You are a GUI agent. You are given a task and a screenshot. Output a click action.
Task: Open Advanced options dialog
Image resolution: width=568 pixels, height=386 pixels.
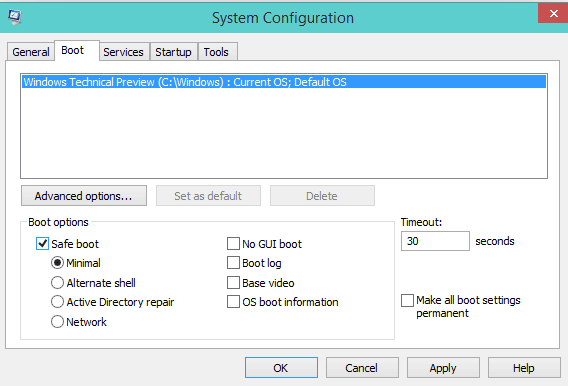click(84, 196)
